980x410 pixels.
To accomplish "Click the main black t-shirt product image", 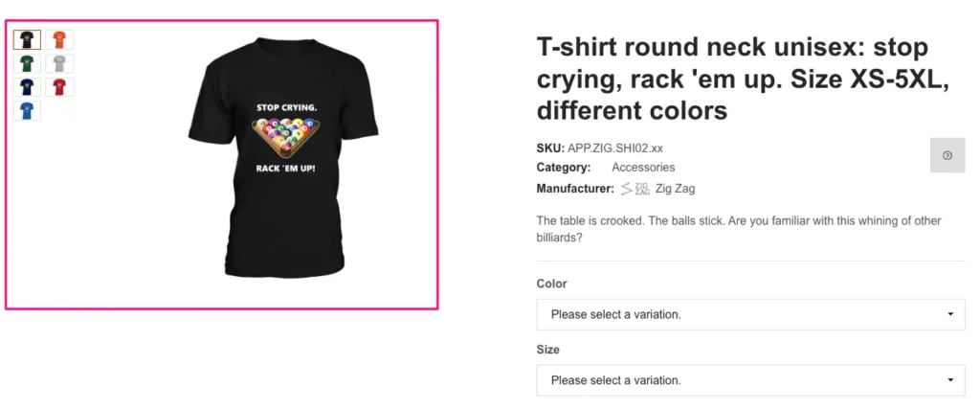I will (284, 159).
